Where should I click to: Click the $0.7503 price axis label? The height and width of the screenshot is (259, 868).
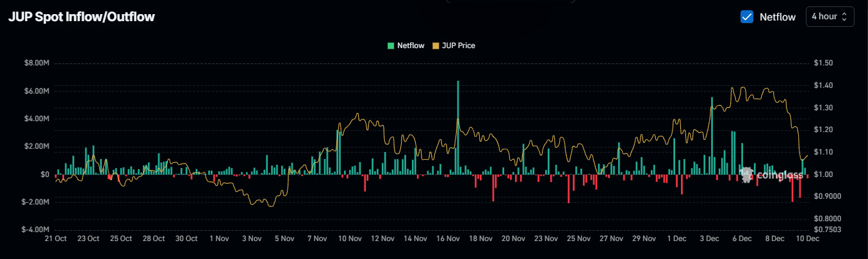point(827,230)
